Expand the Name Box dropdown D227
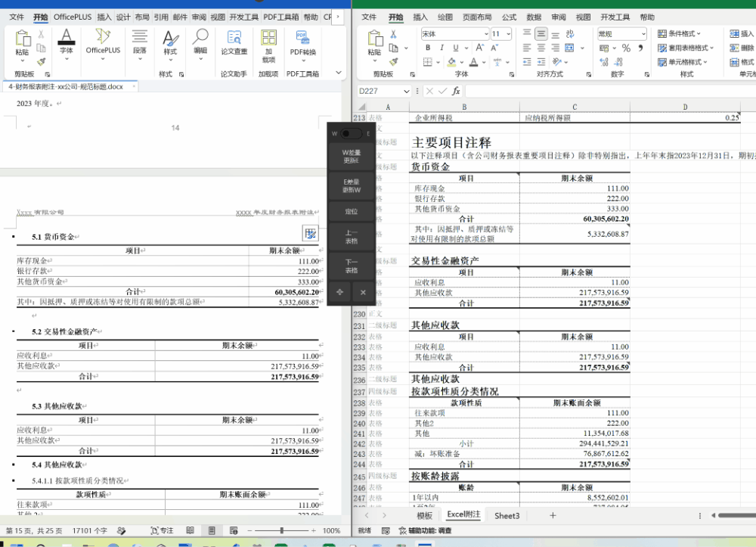 (x=407, y=91)
